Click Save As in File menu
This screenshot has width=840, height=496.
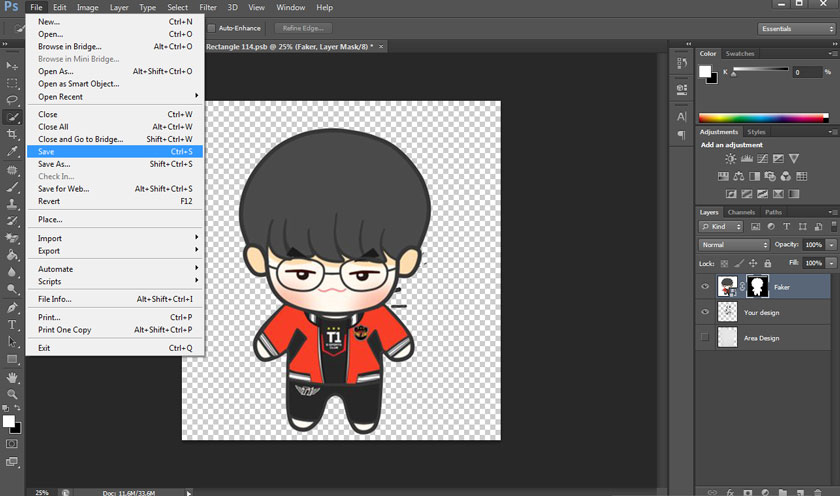point(54,164)
